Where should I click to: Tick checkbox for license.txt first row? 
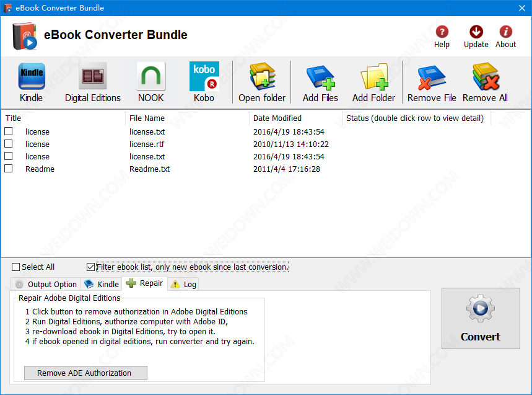coord(9,131)
